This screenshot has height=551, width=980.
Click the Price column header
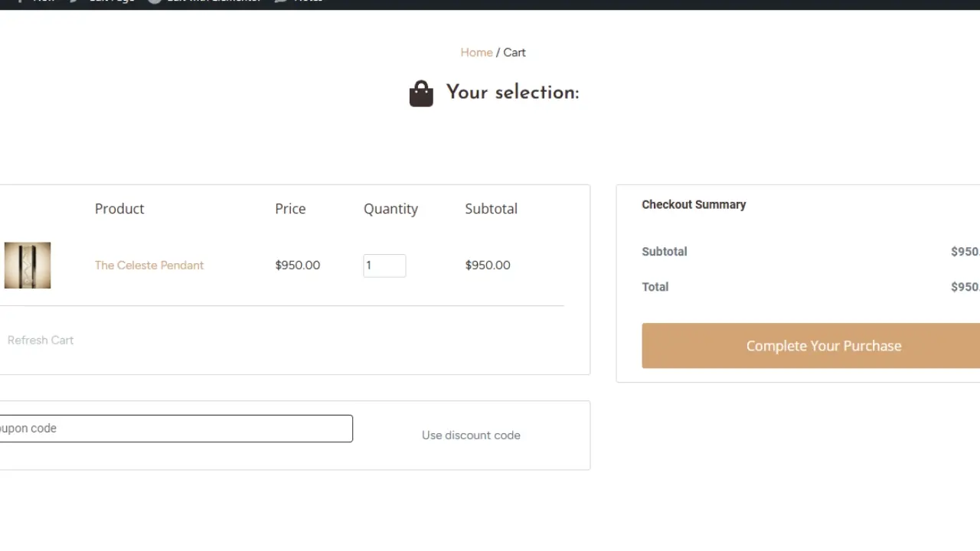290,209
